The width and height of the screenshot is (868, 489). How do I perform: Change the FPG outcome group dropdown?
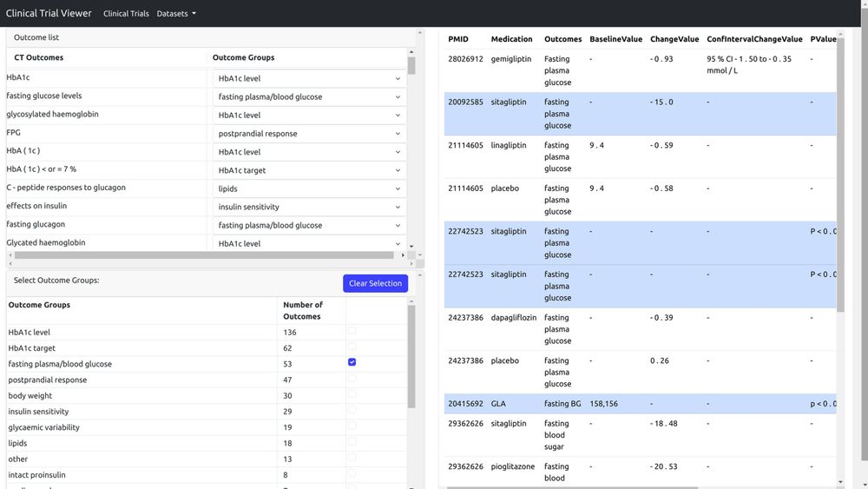pyautogui.click(x=310, y=134)
